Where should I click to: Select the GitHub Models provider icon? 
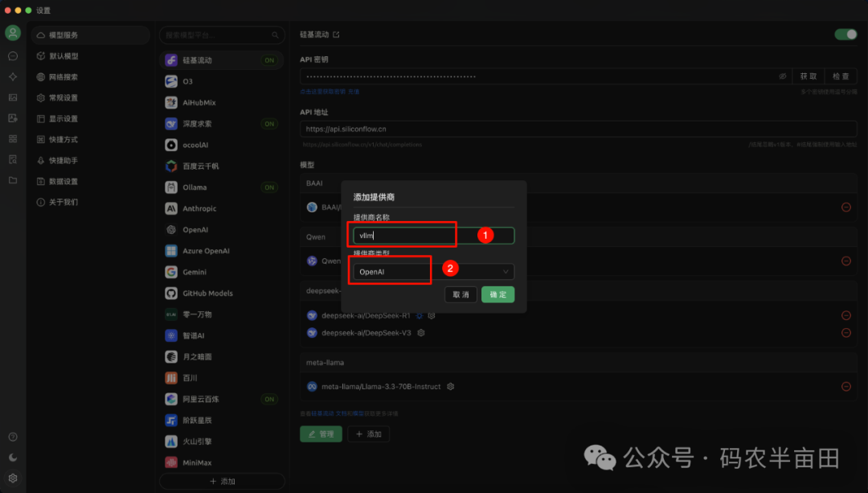point(171,293)
